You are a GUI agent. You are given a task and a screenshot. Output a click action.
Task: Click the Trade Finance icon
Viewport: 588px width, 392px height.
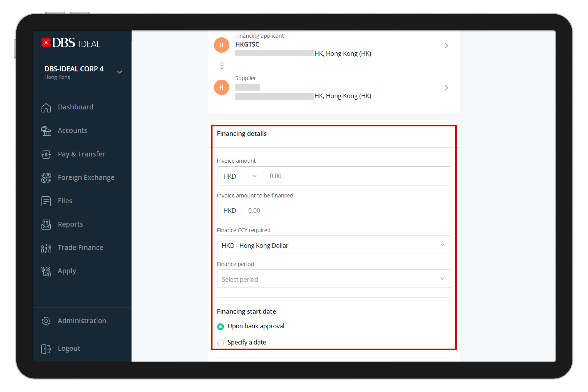click(46, 248)
